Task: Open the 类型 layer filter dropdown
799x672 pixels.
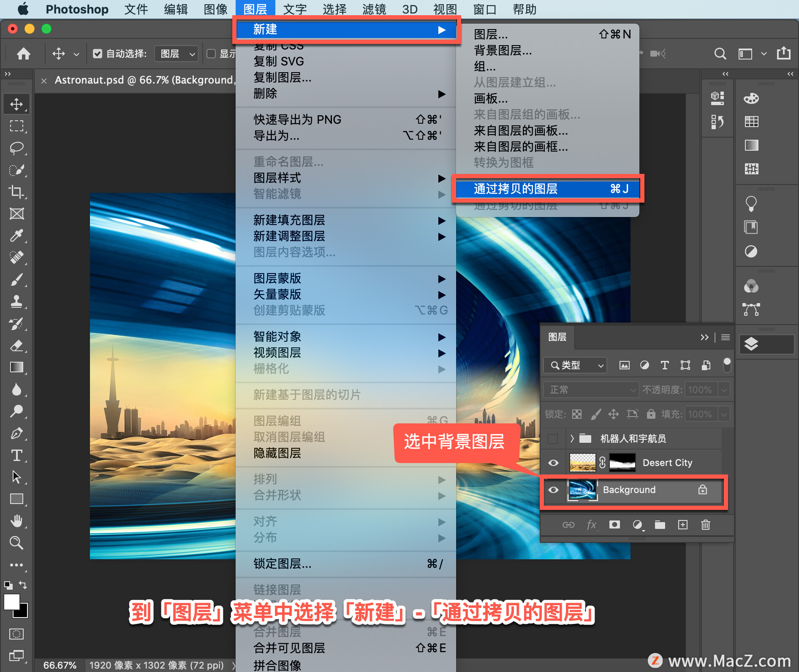Action: point(575,365)
